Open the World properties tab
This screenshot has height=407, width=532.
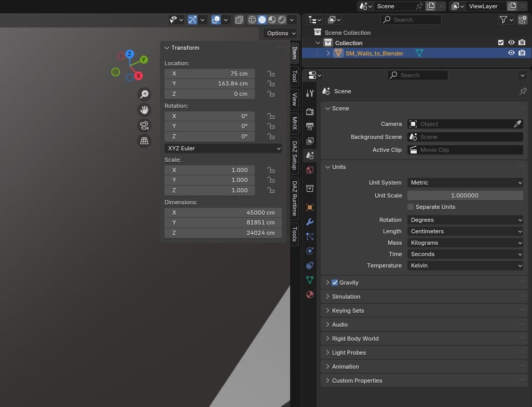[310, 170]
